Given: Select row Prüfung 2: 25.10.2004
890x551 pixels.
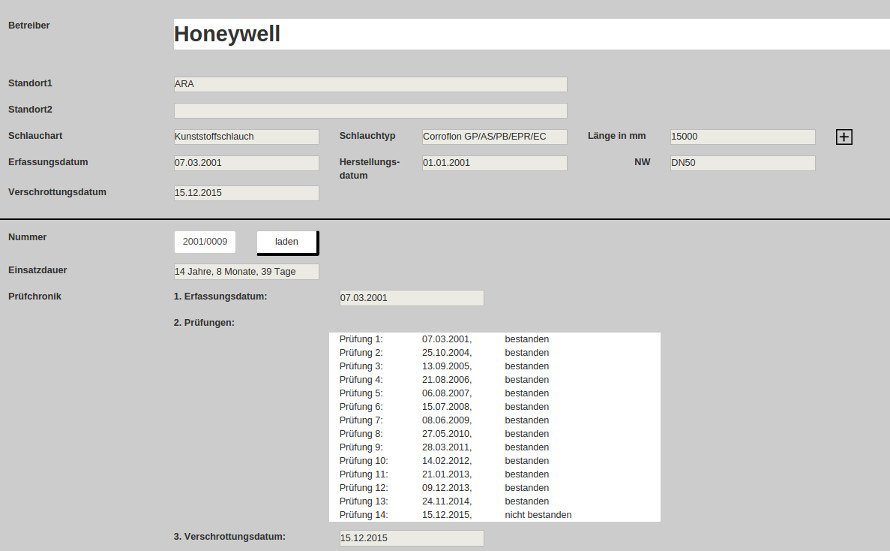Looking at the screenshot, I should 494,353.
